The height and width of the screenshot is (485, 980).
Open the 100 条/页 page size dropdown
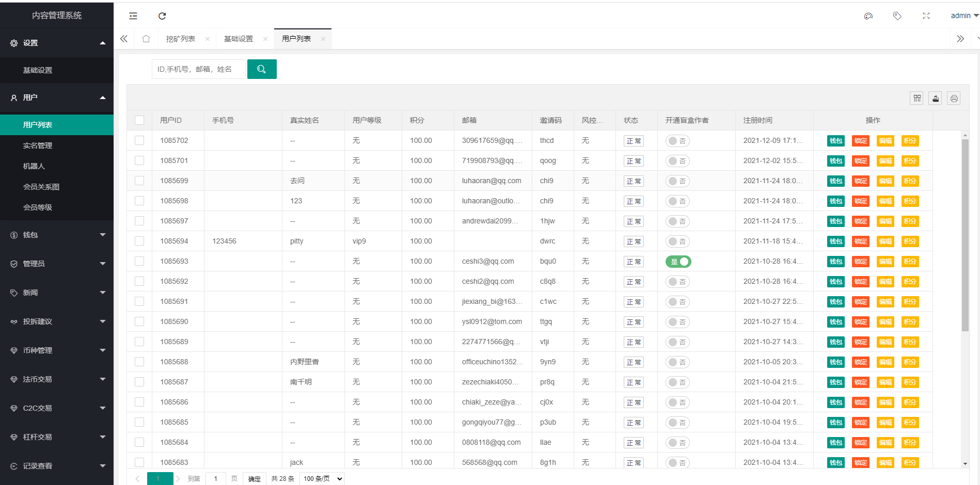tap(321, 478)
